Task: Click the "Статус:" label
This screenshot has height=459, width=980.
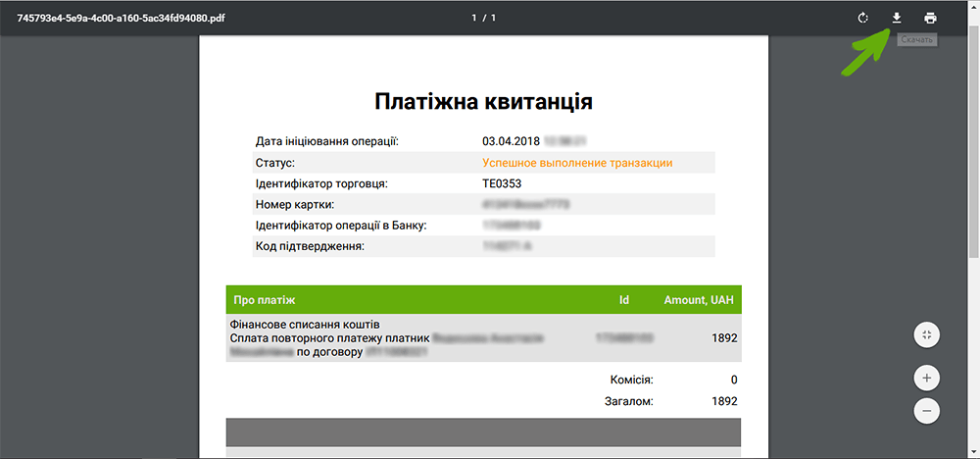Action: pyautogui.click(x=275, y=163)
